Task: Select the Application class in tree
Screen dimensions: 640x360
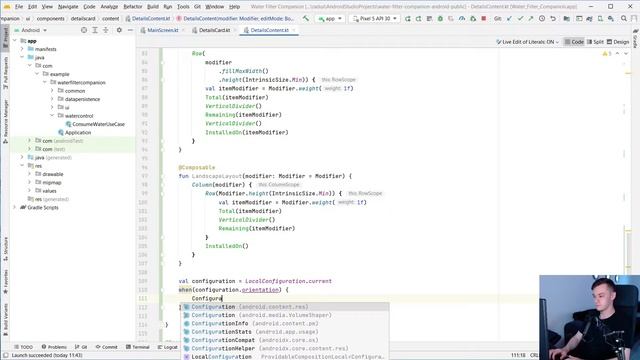Action: click(75, 133)
